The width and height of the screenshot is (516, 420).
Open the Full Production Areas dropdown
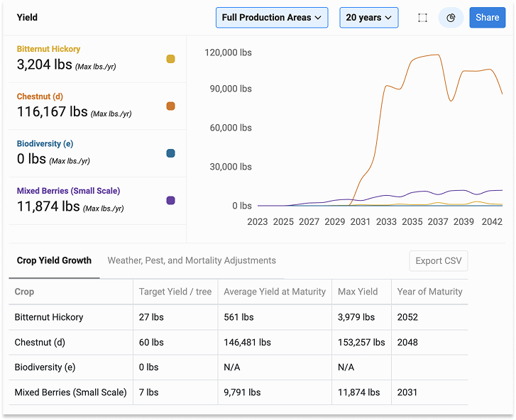[x=272, y=18]
